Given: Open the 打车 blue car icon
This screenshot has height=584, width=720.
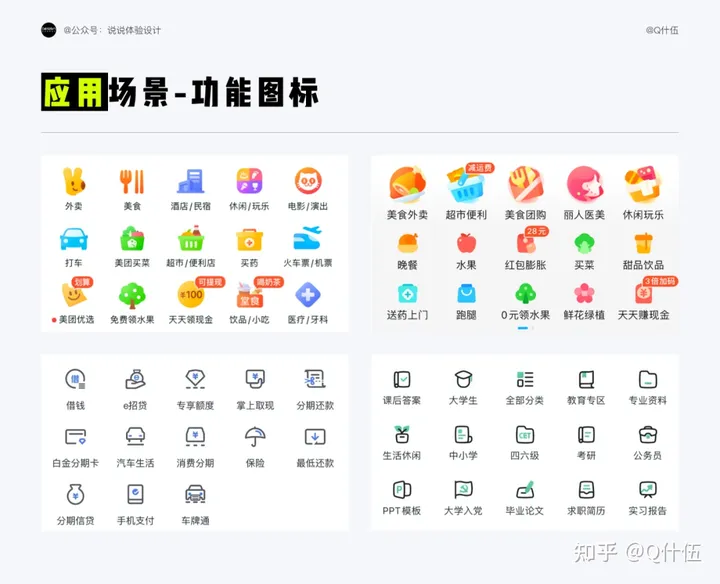Looking at the screenshot, I should (x=73, y=239).
